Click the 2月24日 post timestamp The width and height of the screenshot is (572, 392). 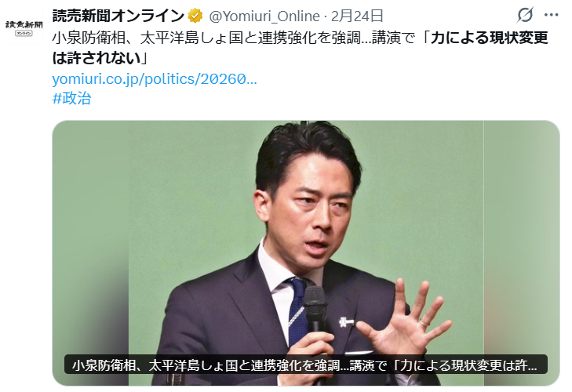point(357,16)
